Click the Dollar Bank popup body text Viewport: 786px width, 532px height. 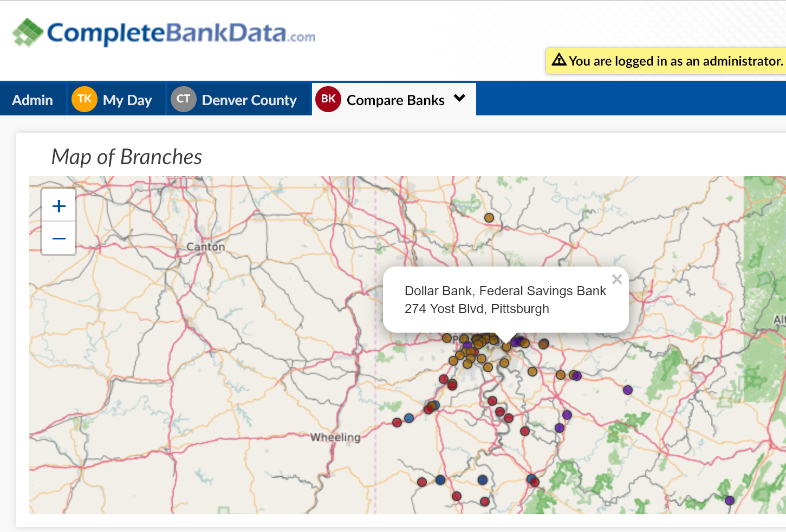coord(505,300)
